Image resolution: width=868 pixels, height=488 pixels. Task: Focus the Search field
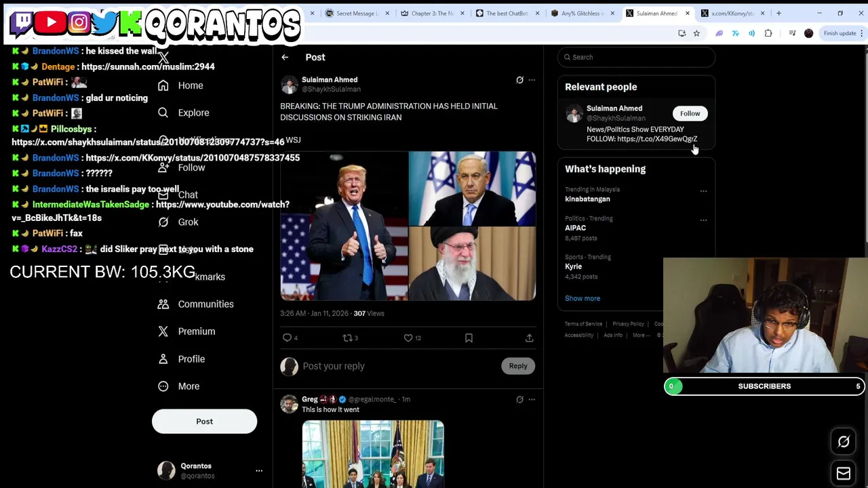pos(636,57)
